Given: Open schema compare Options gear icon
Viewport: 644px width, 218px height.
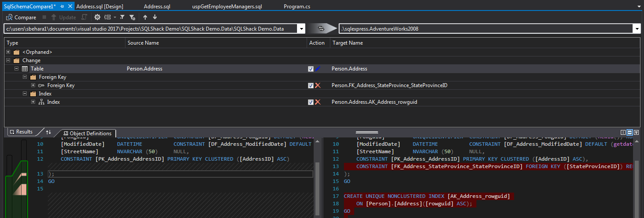Looking at the screenshot, I should tap(97, 18).
